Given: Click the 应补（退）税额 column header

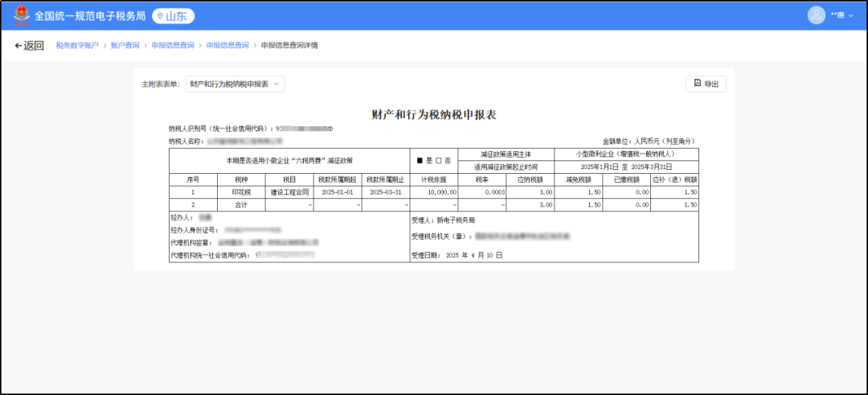Looking at the screenshot, I should point(675,179).
